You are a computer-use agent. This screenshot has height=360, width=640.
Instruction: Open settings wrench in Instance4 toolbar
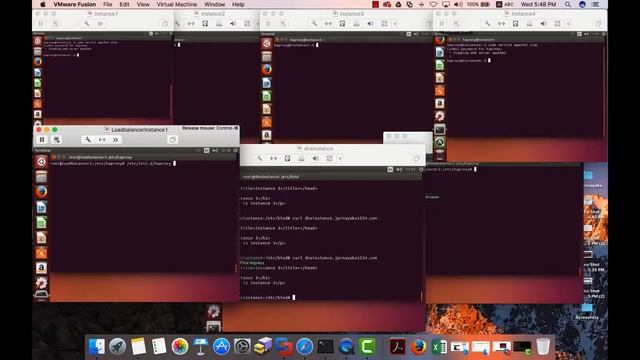[x=487, y=24]
